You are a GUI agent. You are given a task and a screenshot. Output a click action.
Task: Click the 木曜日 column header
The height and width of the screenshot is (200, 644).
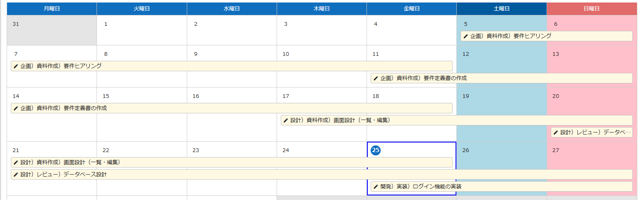(322, 9)
